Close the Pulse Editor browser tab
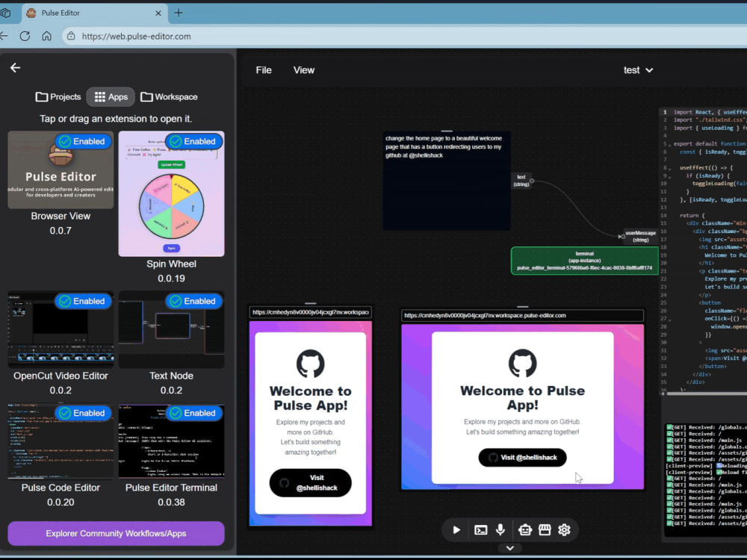Screen dimensions: 747x560 [x=158, y=13]
